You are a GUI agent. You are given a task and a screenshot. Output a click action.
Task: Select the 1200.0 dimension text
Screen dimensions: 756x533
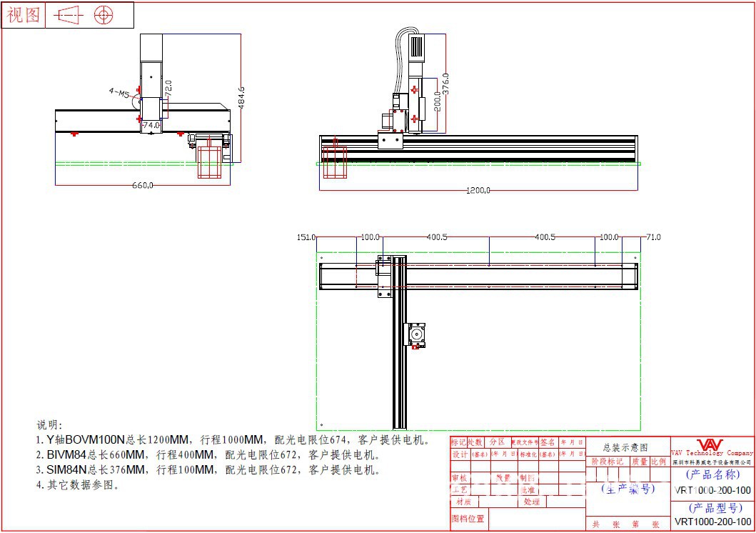478,191
